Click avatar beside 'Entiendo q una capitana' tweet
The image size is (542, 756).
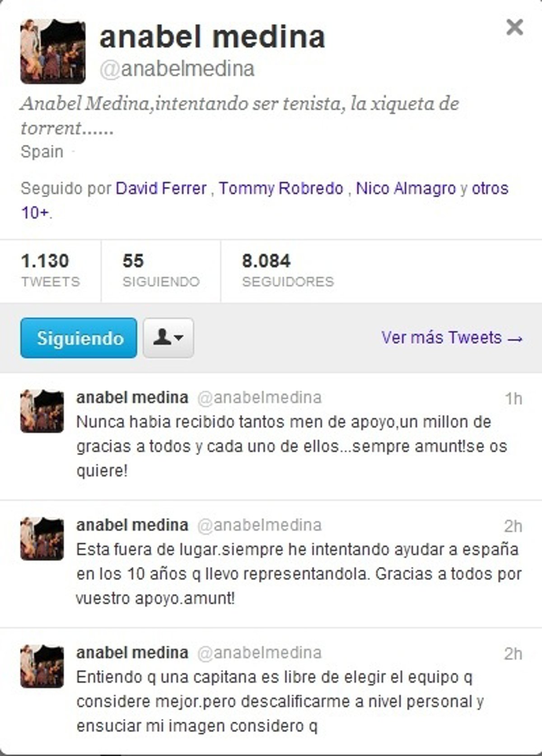coord(42,667)
